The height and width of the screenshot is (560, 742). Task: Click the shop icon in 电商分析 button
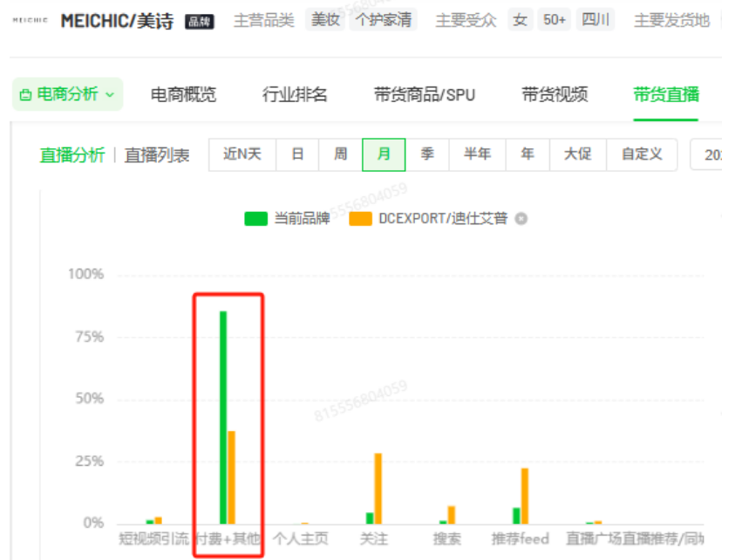pyautogui.click(x=25, y=95)
